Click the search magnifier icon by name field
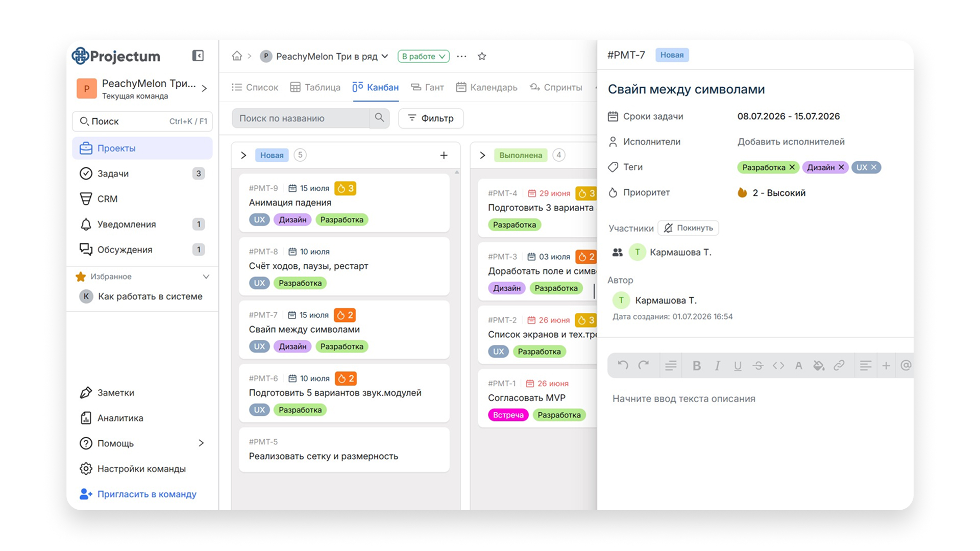980x551 pixels. [x=379, y=118]
